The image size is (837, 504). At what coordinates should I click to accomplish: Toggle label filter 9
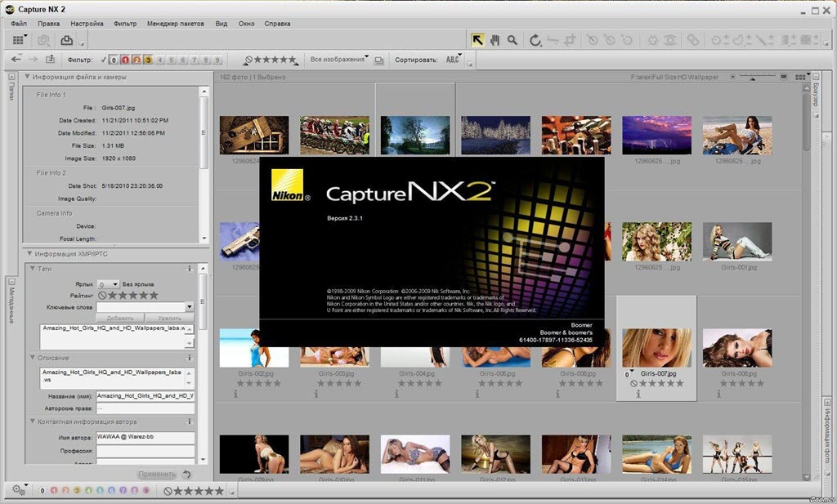(217, 60)
